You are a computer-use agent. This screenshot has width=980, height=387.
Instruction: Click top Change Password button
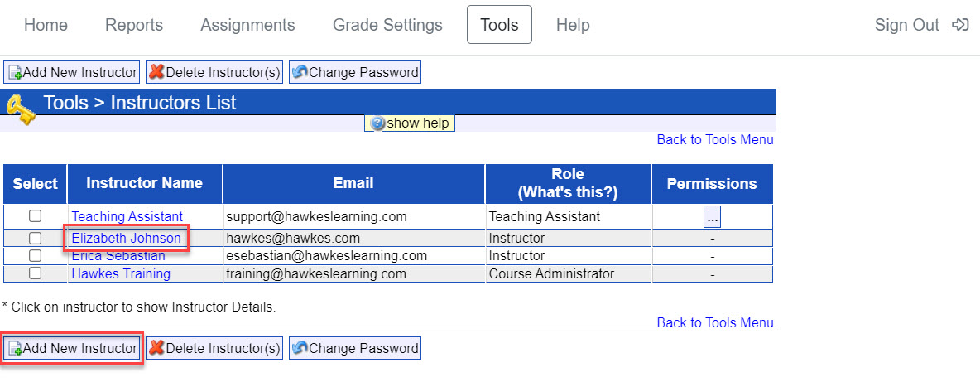(354, 73)
